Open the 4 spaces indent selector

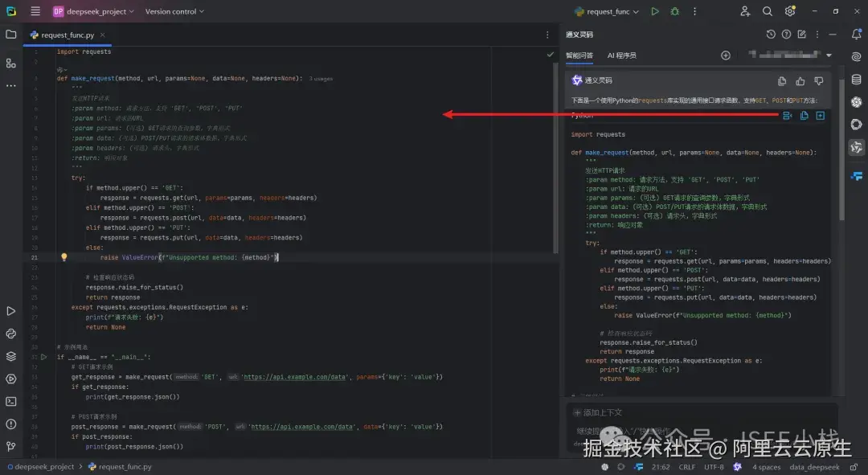766,467
